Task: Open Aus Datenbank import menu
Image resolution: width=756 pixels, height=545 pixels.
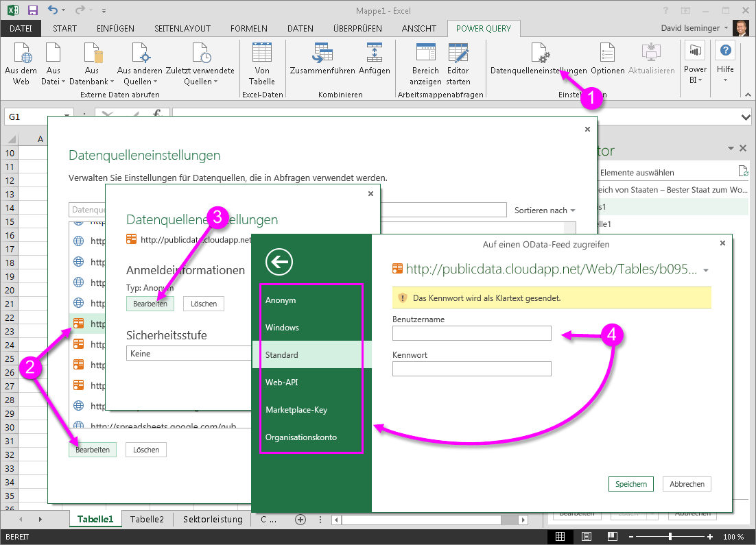Action: [92, 64]
